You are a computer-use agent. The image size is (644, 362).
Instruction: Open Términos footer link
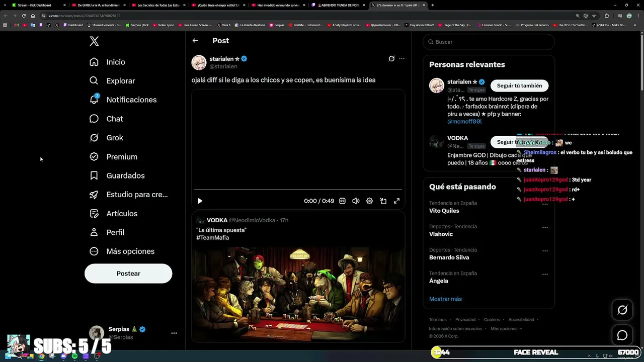[x=438, y=320]
